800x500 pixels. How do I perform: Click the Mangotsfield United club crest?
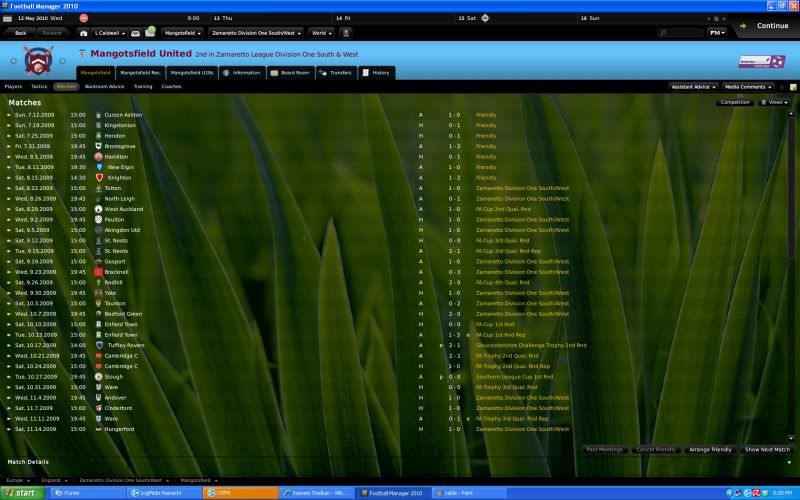pyautogui.click(x=38, y=60)
